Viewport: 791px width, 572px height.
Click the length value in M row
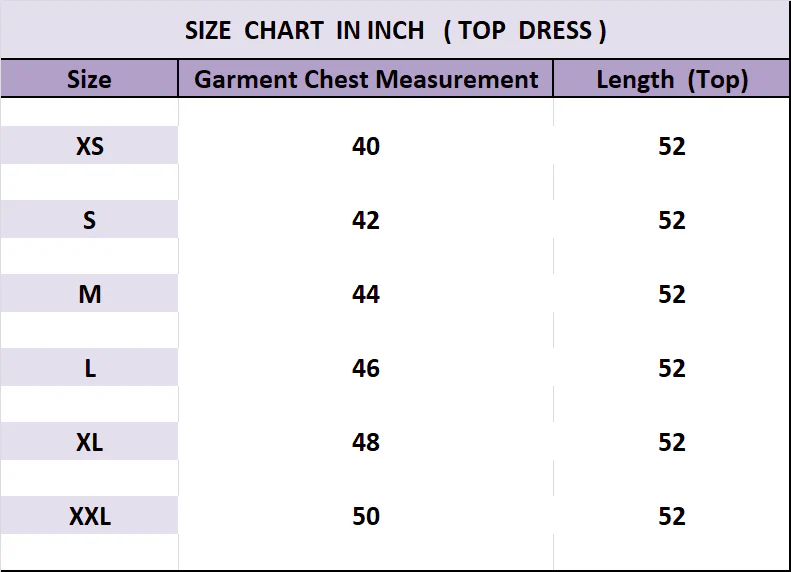tap(672, 294)
